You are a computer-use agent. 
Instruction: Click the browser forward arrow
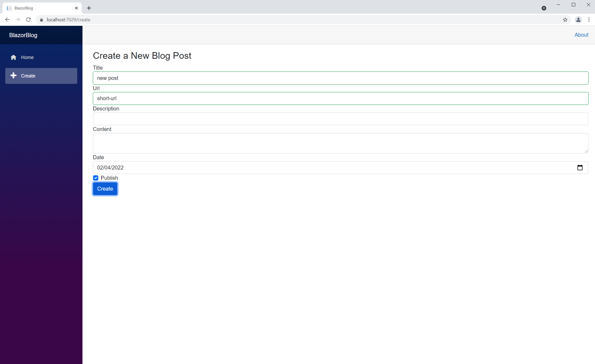(18, 20)
